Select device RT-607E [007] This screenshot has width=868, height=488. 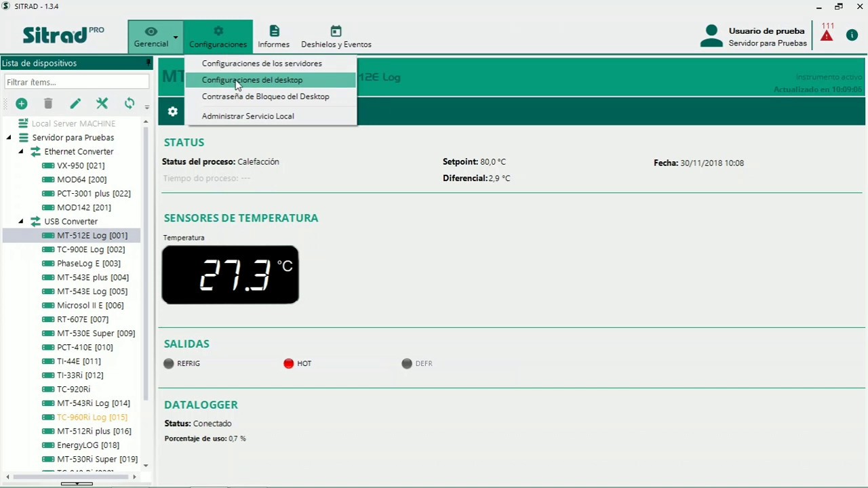tap(83, 319)
